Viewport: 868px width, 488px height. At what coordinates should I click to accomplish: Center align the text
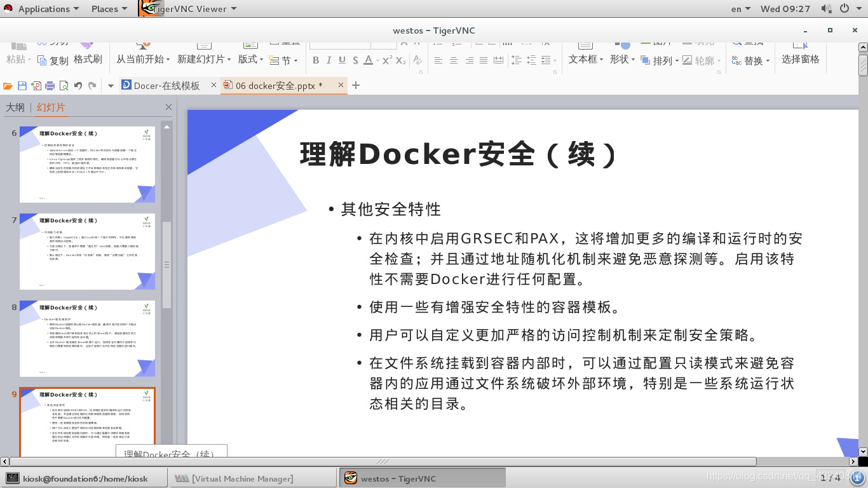click(x=454, y=60)
